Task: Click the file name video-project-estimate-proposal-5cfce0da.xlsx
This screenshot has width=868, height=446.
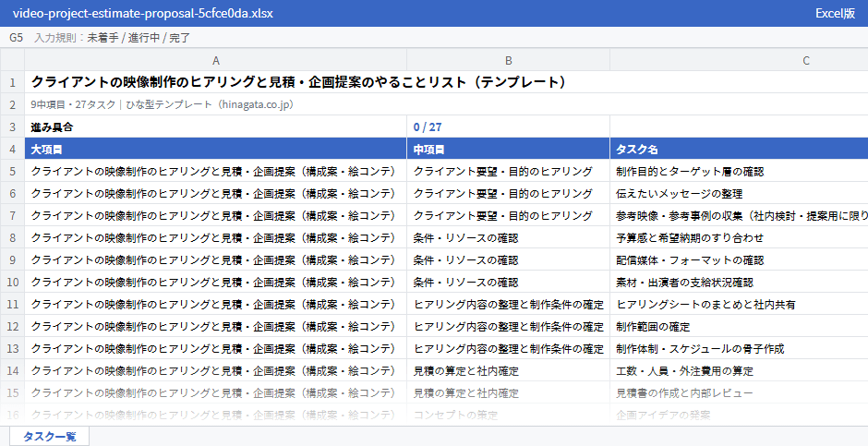Action: click(143, 13)
